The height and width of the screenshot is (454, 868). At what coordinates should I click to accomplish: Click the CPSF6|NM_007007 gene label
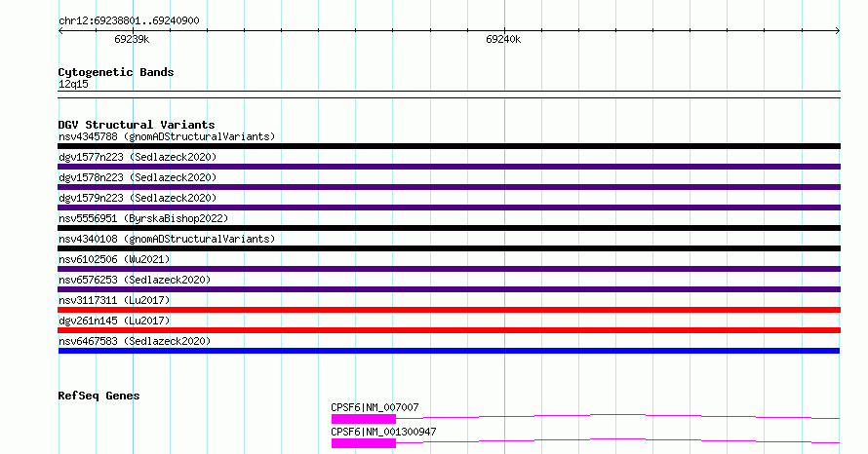click(375, 407)
